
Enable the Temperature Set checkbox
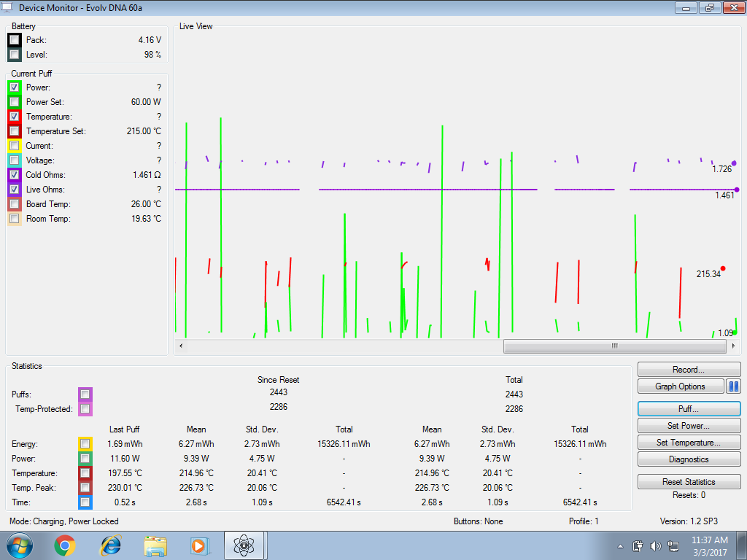(15, 131)
